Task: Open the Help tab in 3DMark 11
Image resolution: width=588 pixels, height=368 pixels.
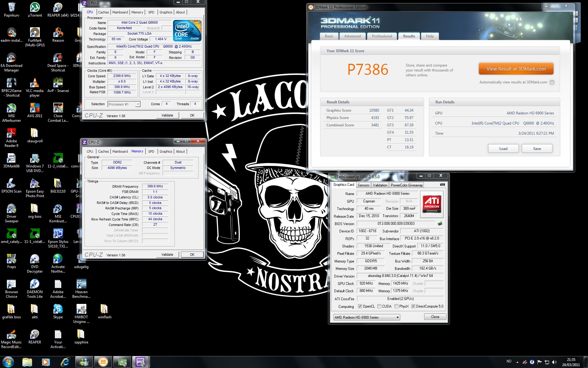Action: 430,36
